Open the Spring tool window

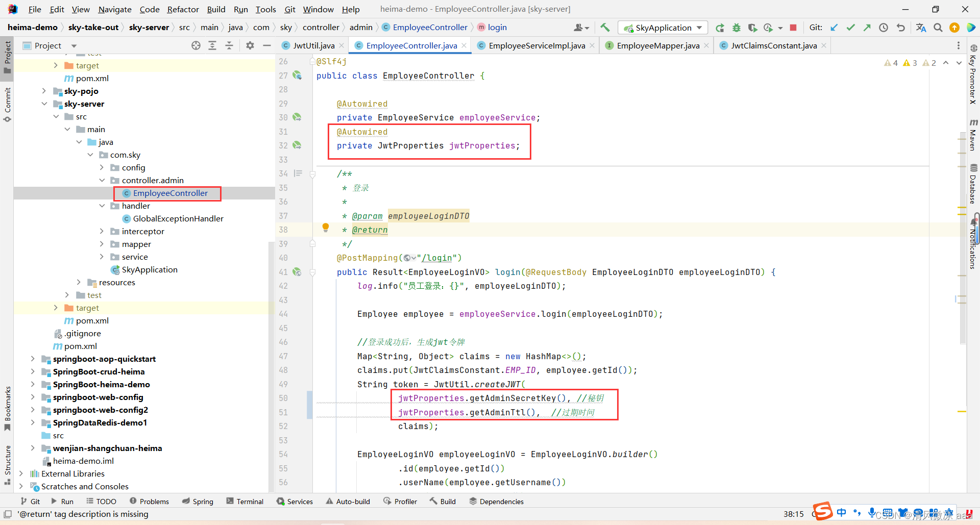coord(198,502)
